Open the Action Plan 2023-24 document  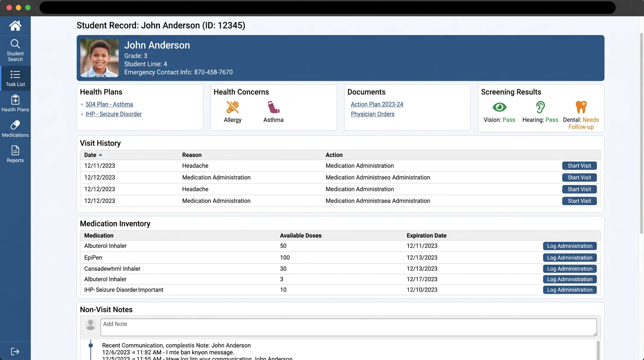(x=377, y=104)
